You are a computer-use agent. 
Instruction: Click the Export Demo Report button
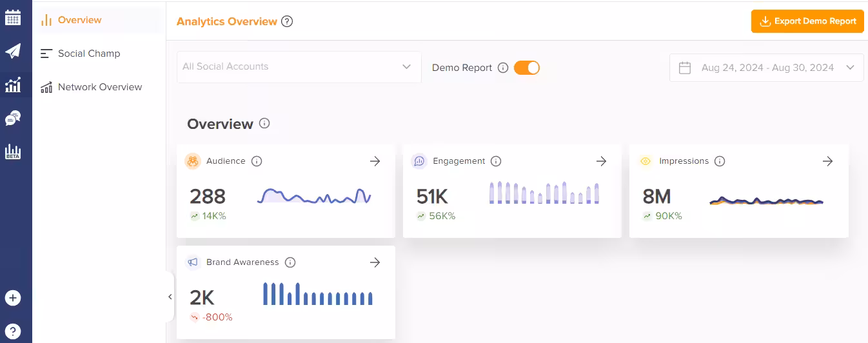coord(807,21)
